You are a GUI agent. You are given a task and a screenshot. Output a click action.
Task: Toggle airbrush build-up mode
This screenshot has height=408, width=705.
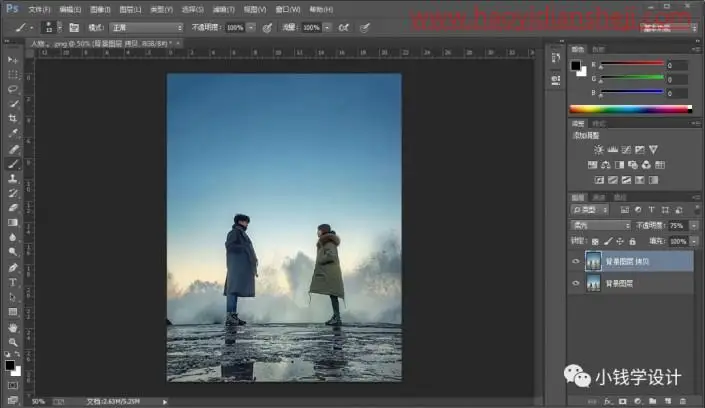pos(344,28)
